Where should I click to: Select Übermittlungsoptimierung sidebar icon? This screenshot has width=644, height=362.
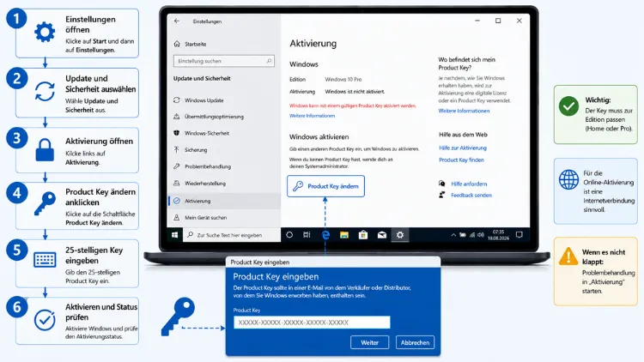(177, 117)
